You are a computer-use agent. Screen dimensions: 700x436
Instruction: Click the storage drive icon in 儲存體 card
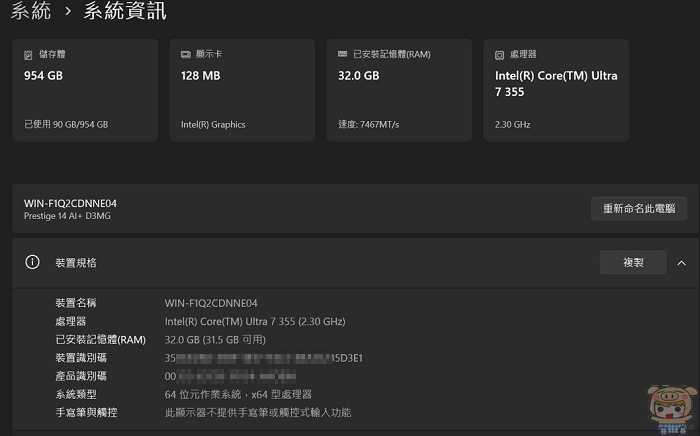[29, 54]
